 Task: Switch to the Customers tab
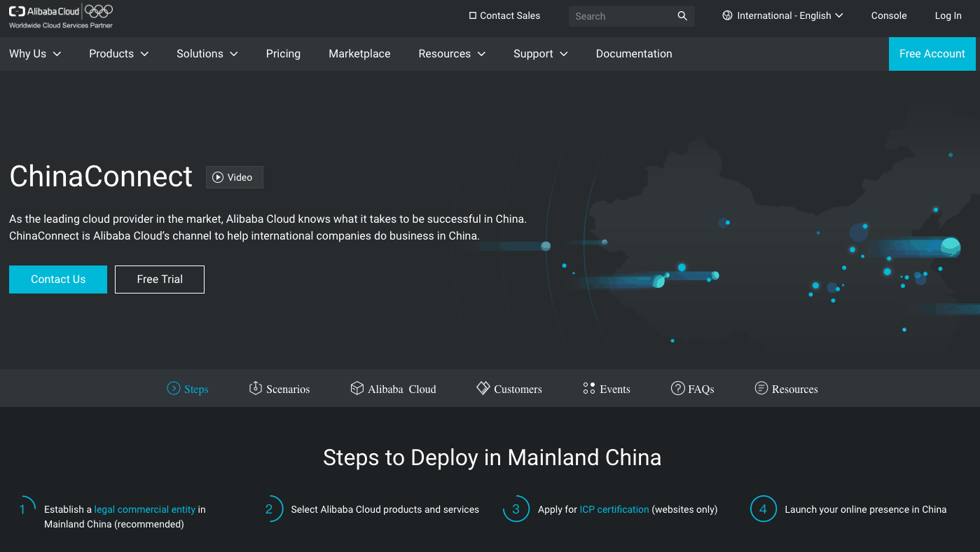509,389
